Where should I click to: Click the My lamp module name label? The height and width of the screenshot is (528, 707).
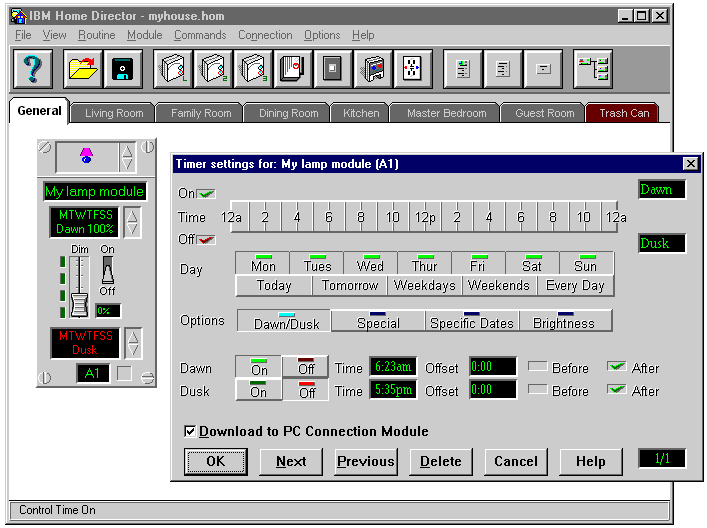[x=95, y=192]
